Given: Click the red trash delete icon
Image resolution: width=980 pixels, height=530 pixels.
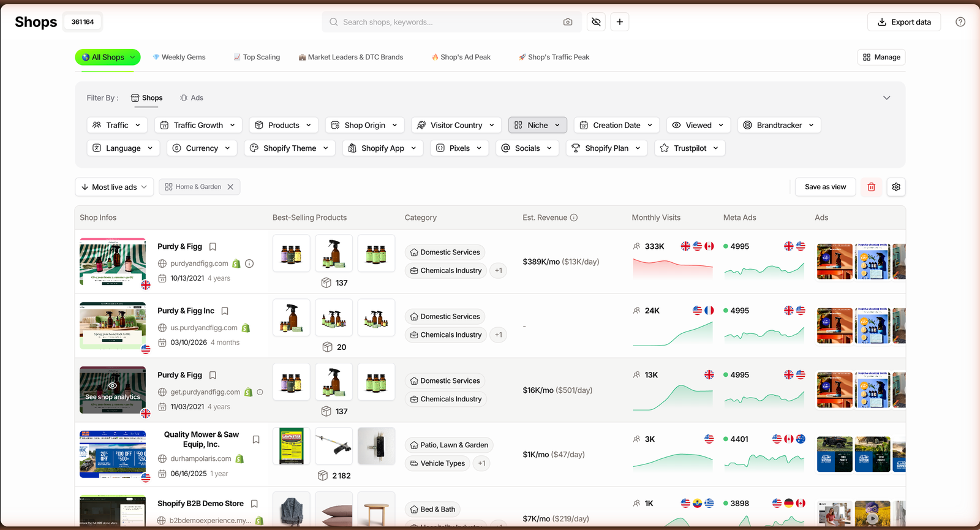Looking at the screenshot, I should tap(872, 187).
